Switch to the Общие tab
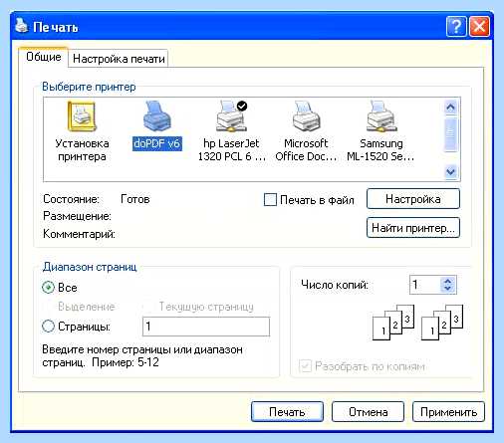 coord(44,57)
